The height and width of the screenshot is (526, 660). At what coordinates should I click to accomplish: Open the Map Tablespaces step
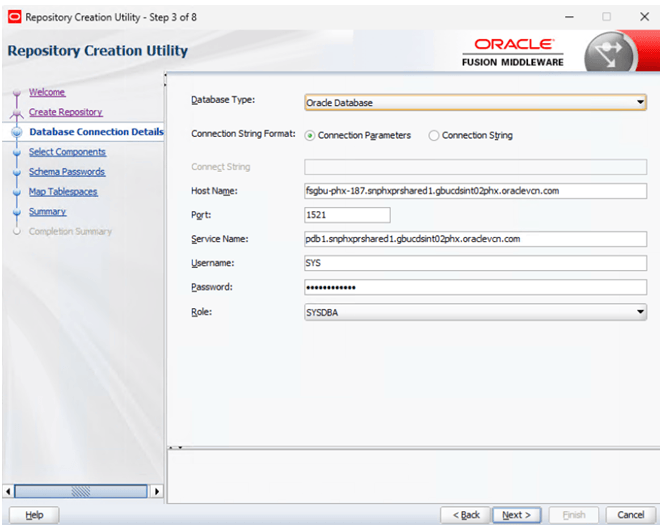63,192
